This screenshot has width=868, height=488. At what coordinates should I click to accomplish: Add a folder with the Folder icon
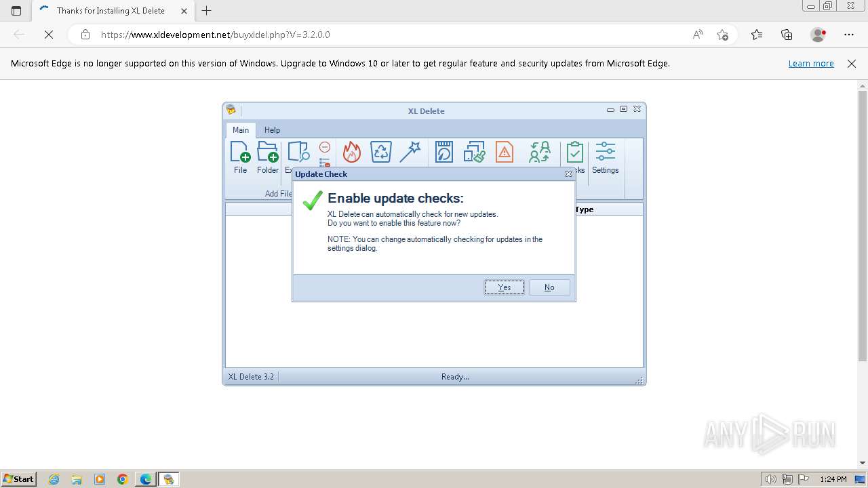[x=268, y=158]
